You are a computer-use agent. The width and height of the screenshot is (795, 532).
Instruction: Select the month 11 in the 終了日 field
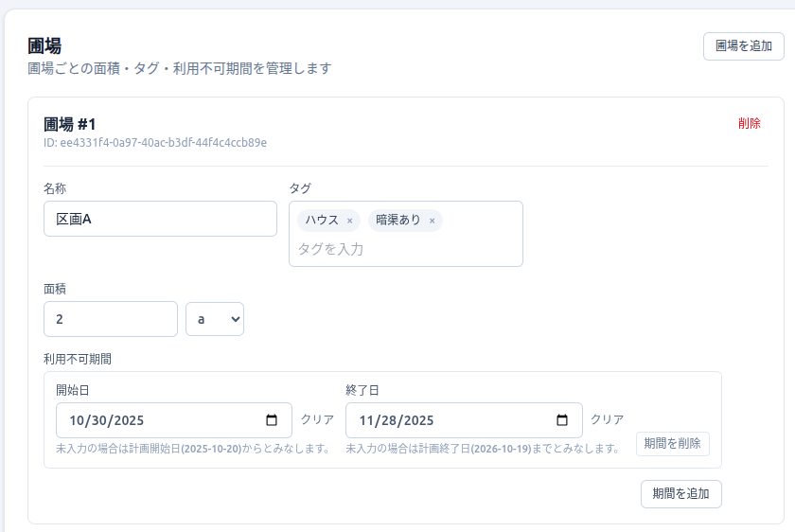point(367,420)
